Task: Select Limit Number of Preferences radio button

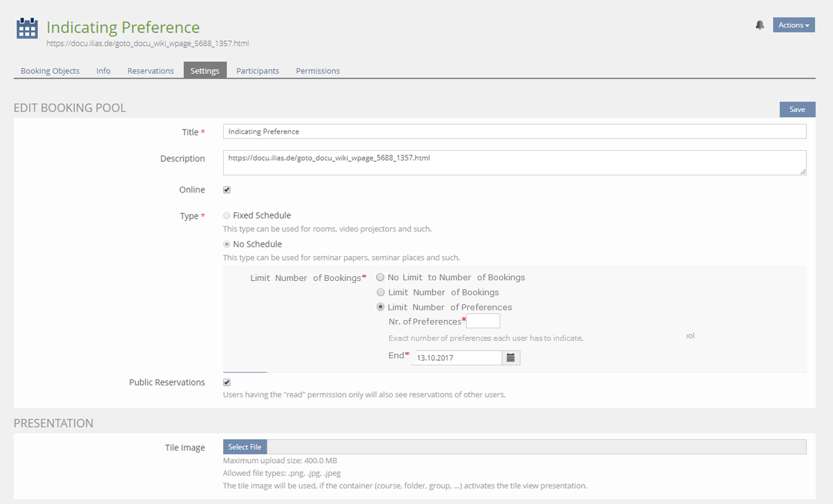Action: [x=381, y=308]
